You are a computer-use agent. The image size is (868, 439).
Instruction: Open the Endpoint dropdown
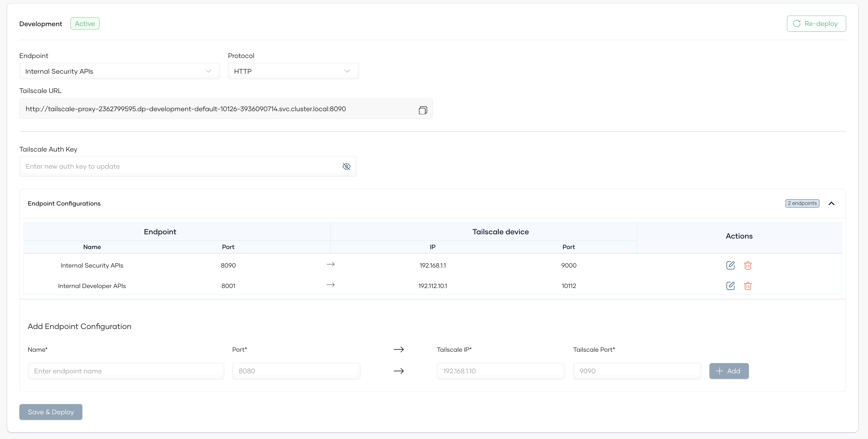(119, 71)
